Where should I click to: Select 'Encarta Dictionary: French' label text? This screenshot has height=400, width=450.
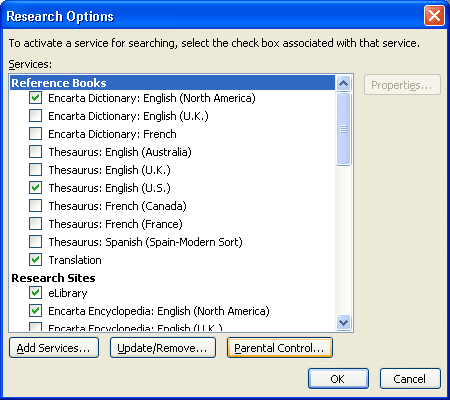click(x=112, y=134)
